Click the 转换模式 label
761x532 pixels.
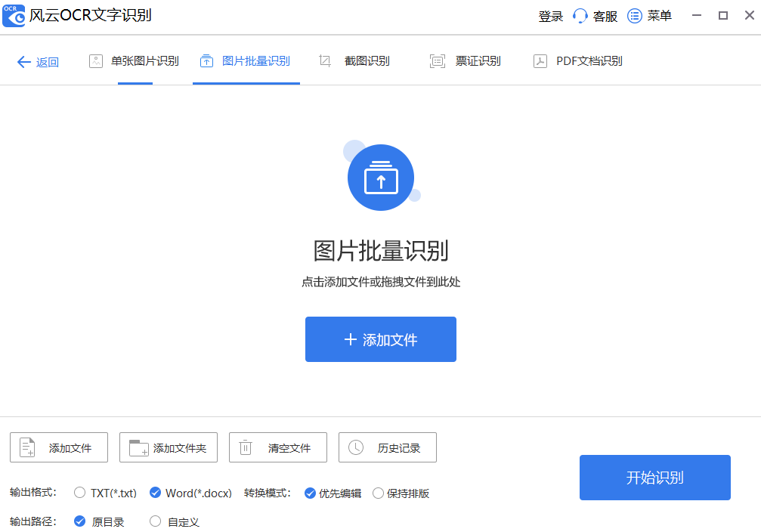click(x=268, y=493)
